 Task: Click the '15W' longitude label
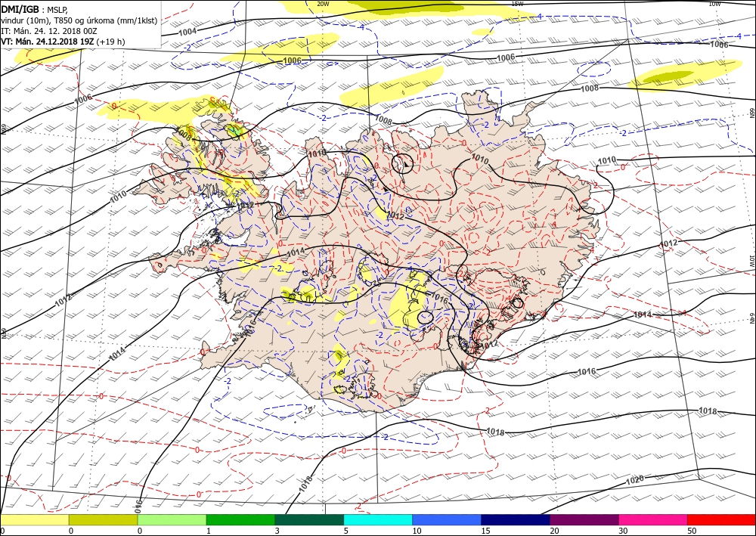517,3
